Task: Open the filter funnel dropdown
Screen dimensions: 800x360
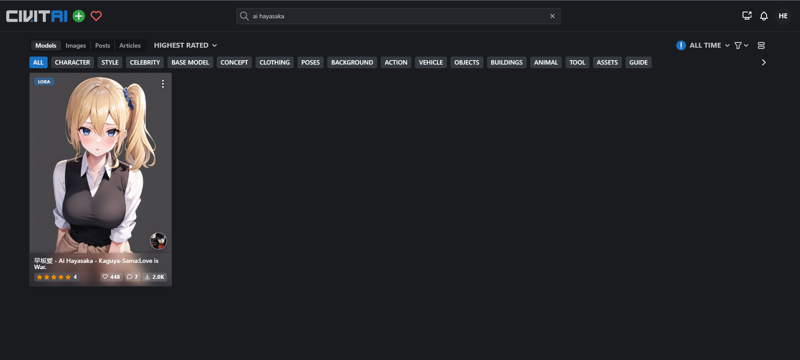Action: coord(741,45)
